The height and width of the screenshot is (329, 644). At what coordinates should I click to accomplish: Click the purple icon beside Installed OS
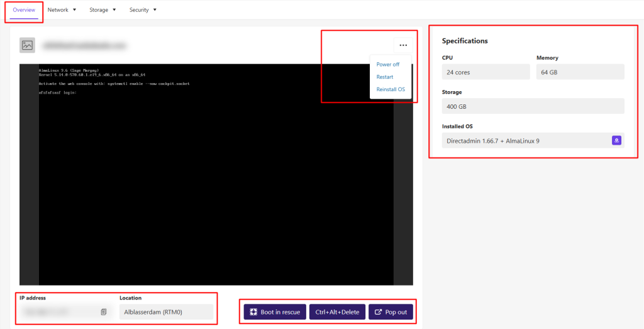616,140
